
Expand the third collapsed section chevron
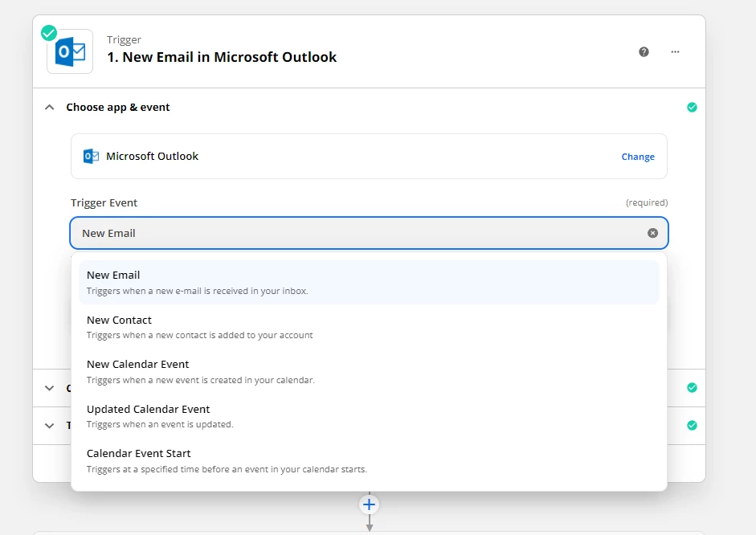(x=49, y=426)
